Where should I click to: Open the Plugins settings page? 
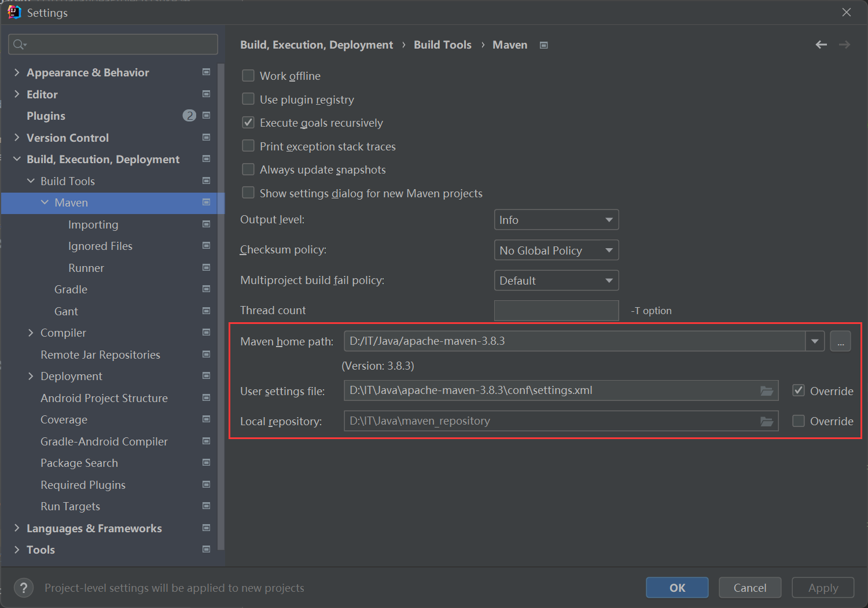point(46,116)
